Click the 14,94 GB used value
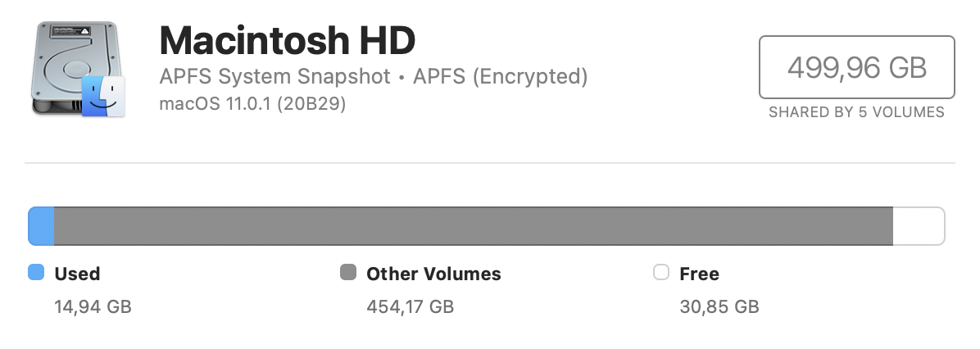 (93, 307)
